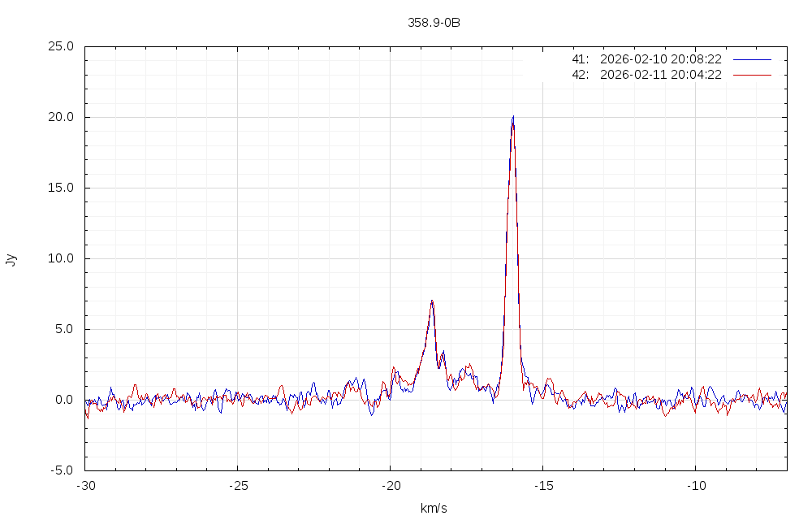The width and height of the screenshot is (812, 520).
Task: Click the -25 x-axis tick label
Action: [x=237, y=485]
